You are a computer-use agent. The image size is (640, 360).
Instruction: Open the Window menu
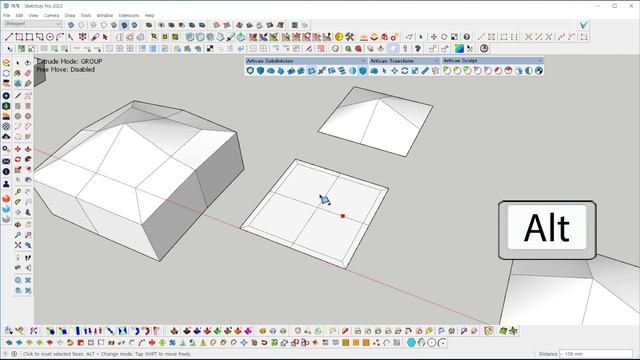(104, 16)
